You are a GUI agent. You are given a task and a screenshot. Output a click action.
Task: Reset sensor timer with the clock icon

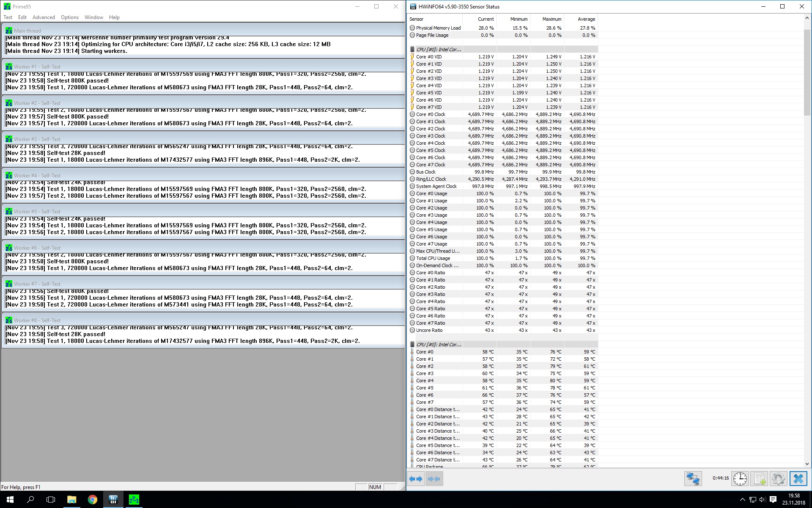pos(740,479)
